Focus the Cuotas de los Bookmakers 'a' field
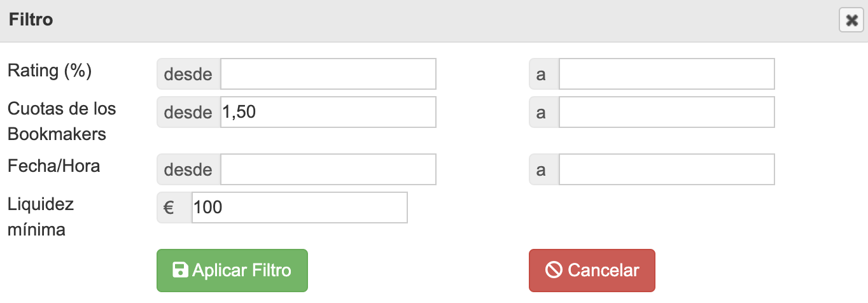The image size is (868, 303). pyautogui.click(x=666, y=112)
